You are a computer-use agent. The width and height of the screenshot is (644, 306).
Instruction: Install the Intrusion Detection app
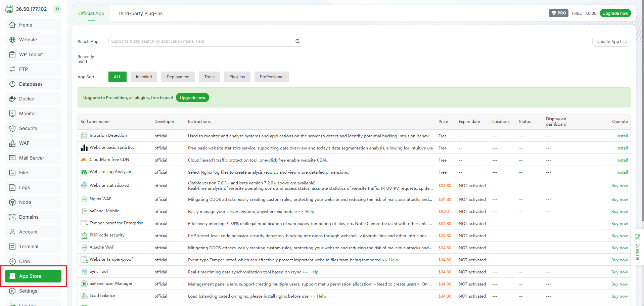(x=622, y=136)
